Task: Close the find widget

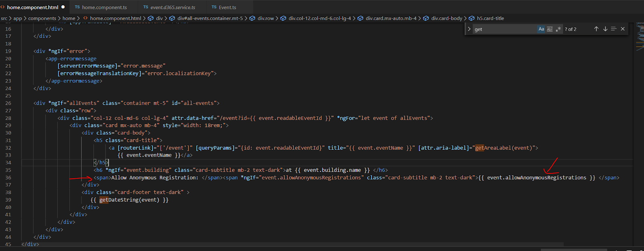Action: click(623, 29)
